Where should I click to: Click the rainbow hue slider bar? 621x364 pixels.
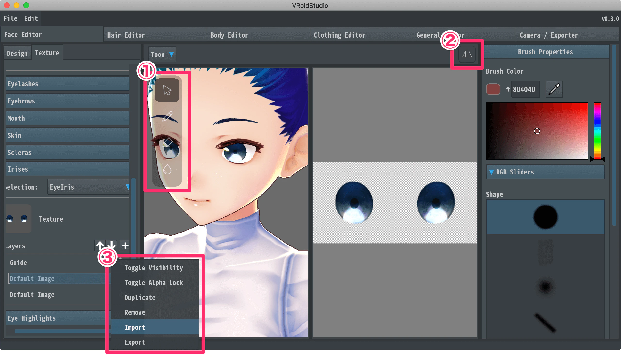point(597,131)
